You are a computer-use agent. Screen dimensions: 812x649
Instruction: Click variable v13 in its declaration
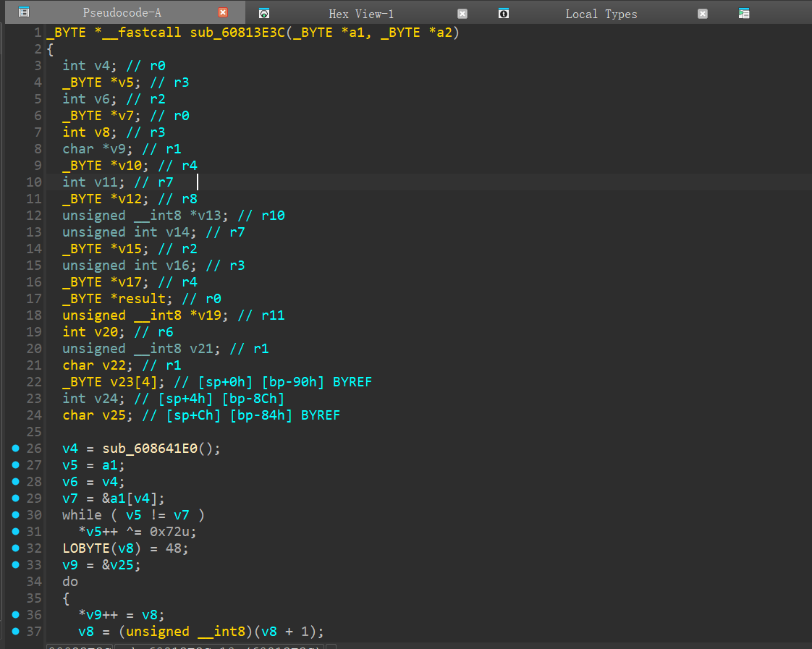click(209, 216)
